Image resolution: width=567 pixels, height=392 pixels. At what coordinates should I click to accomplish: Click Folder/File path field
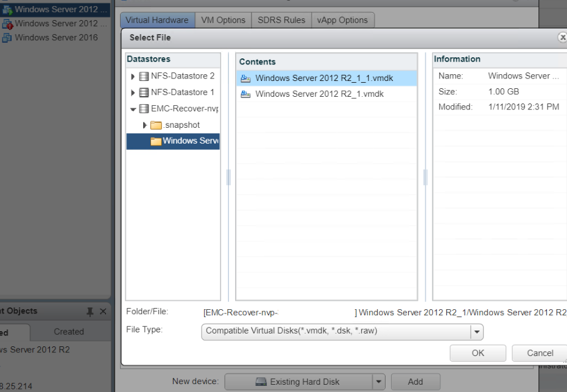384,312
